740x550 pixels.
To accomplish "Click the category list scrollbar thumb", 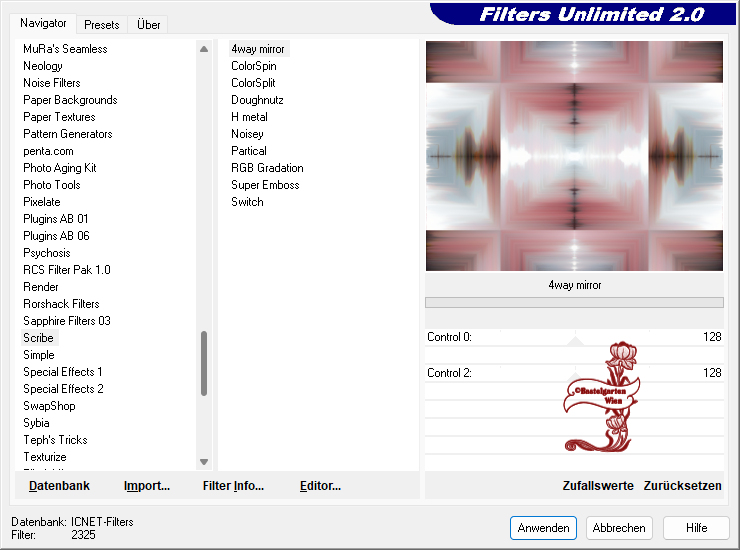I will click(x=204, y=363).
